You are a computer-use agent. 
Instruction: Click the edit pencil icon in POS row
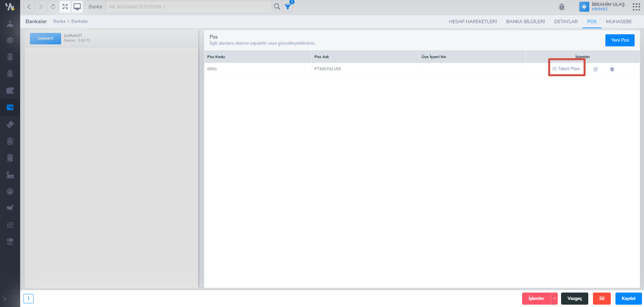tap(595, 69)
